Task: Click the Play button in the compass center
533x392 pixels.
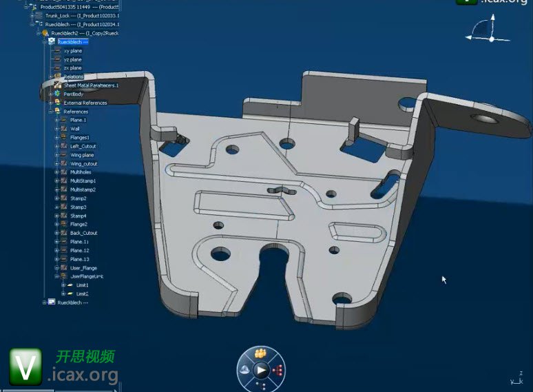Action: [x=261, y=370]
